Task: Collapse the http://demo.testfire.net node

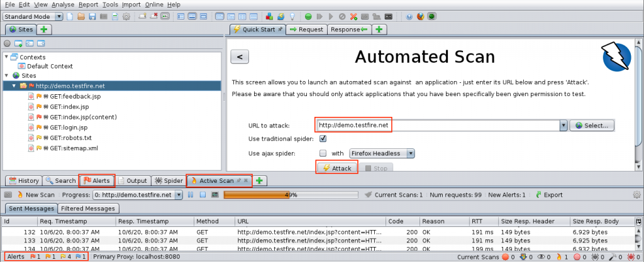Action: pos(14,85)
